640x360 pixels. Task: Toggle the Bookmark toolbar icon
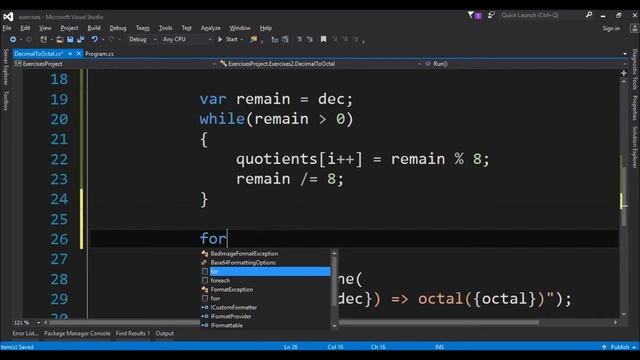[323, 40]
